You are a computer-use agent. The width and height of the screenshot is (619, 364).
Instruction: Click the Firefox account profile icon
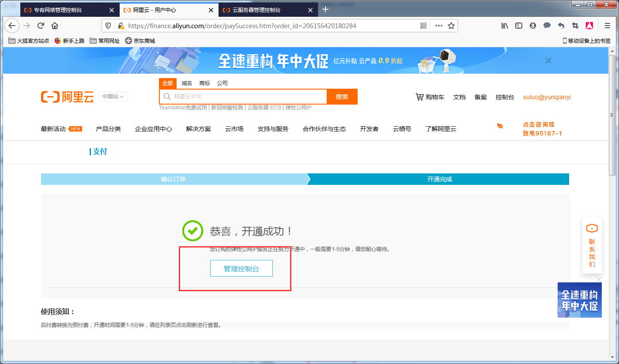pos(533,26)
